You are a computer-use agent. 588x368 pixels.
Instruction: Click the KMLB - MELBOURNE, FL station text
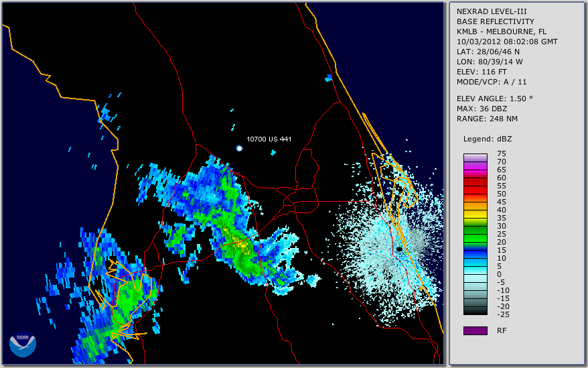coord(502,32)
